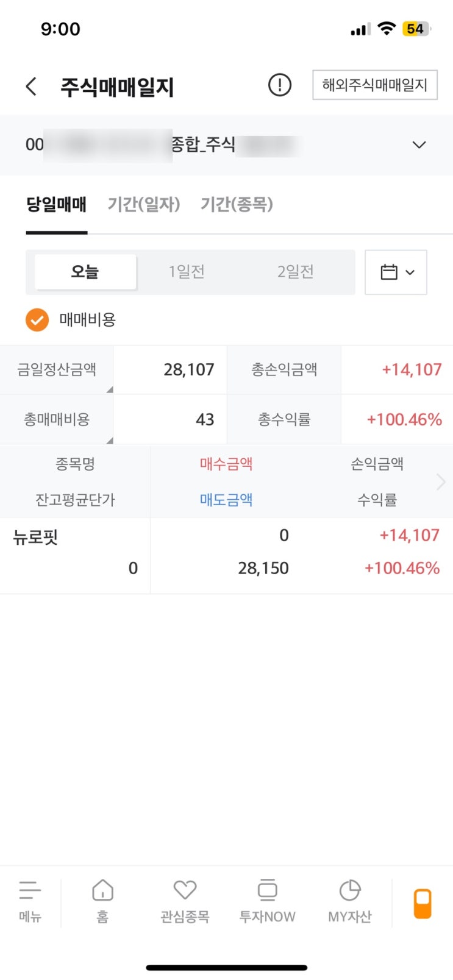Expand the account selector dropdown chevron
The width and height of the screenshot is (453, 980).
point(419,145)
